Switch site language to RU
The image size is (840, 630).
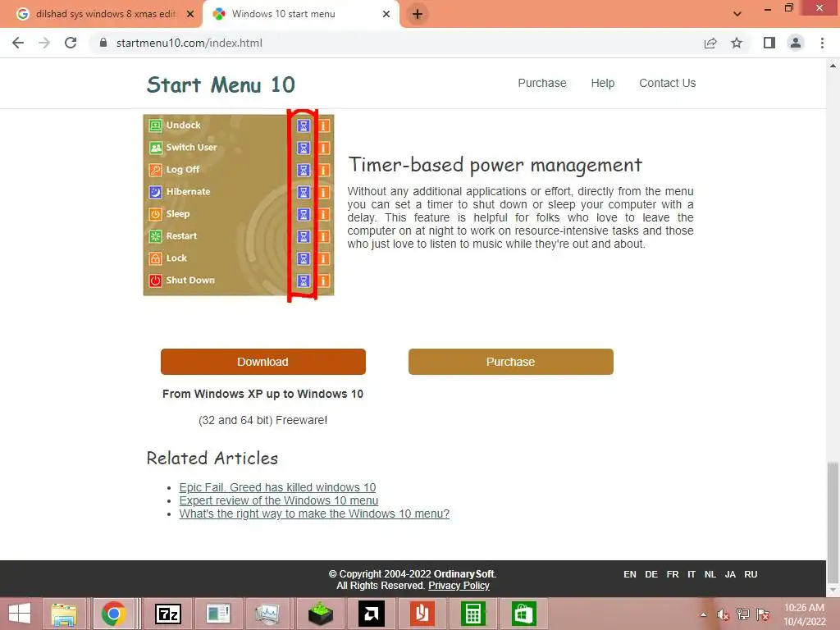pos(751,574)
